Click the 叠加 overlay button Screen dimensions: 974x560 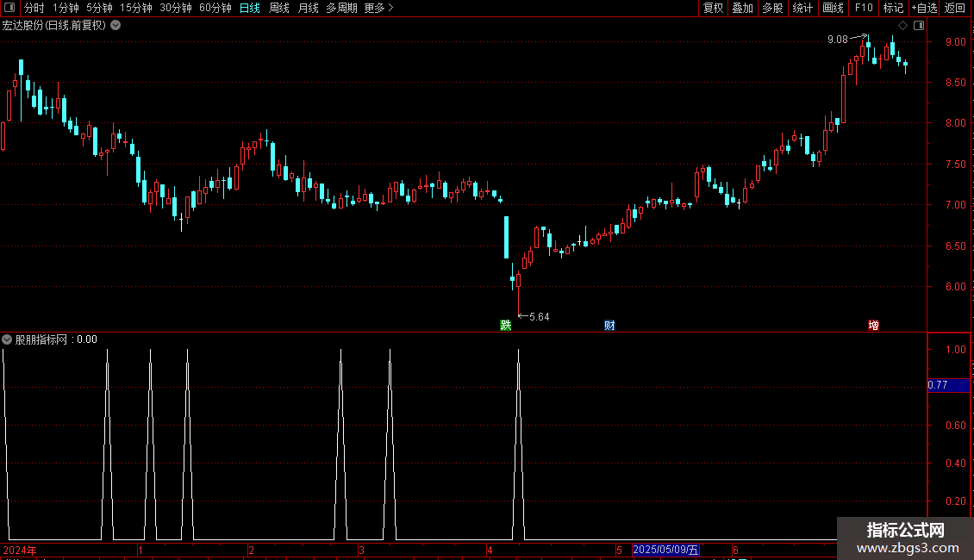tap(742, 8)
